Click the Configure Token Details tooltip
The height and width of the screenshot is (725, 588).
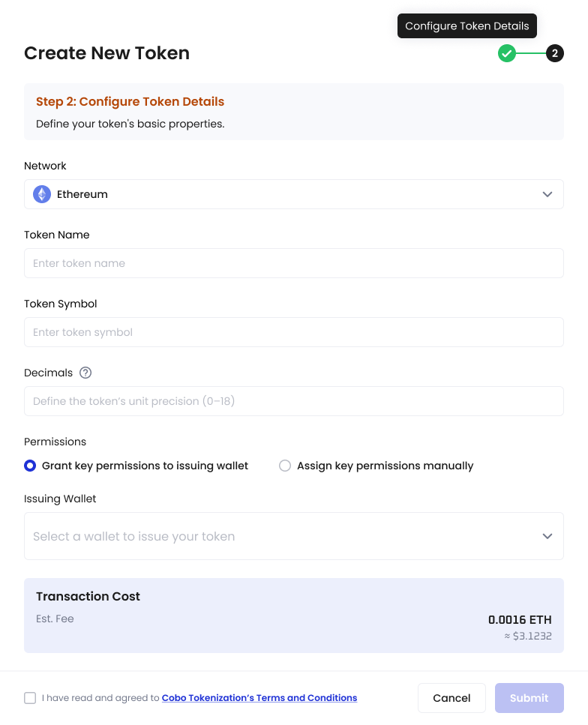(466, 26)
